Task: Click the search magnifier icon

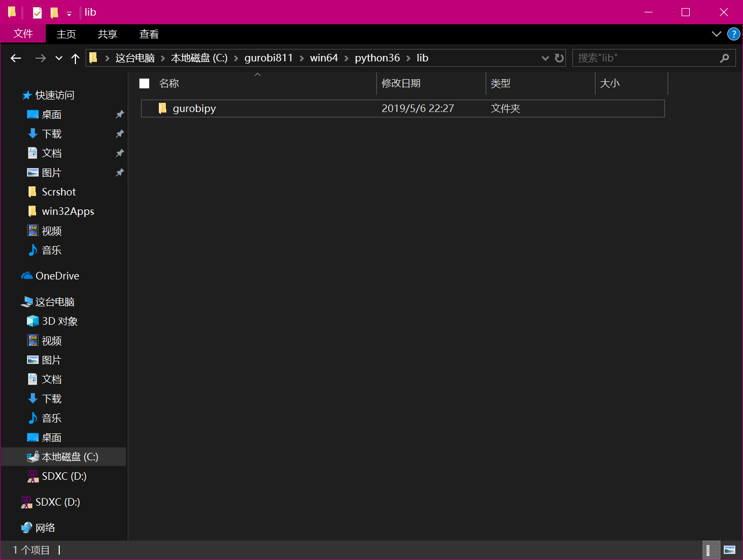Action: point(725,58)
